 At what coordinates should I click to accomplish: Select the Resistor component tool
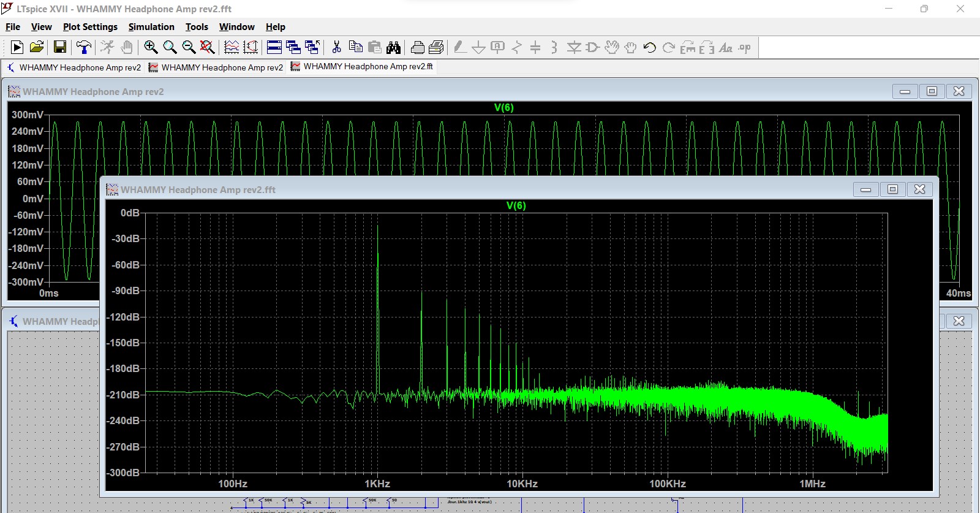click(x=517, y=47)
